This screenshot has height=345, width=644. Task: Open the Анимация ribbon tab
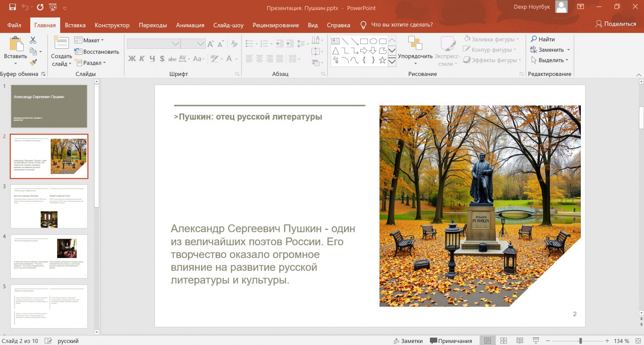coord(190,25)
